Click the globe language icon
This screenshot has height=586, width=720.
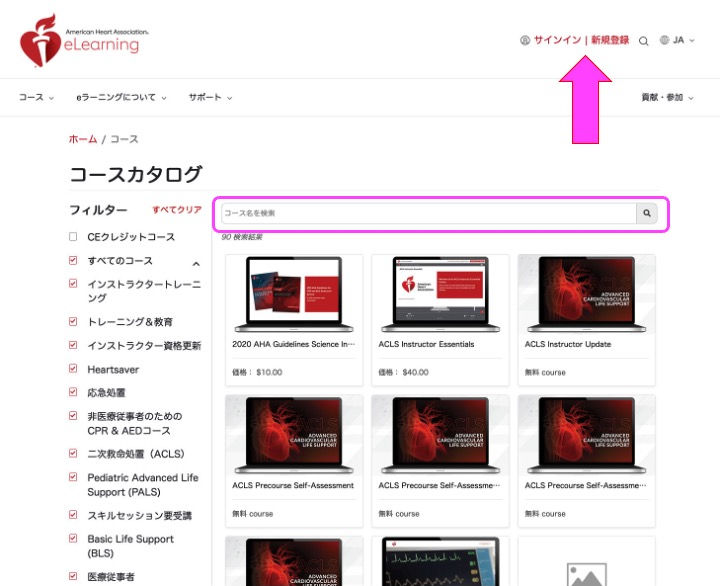click(x=664, y=40)
